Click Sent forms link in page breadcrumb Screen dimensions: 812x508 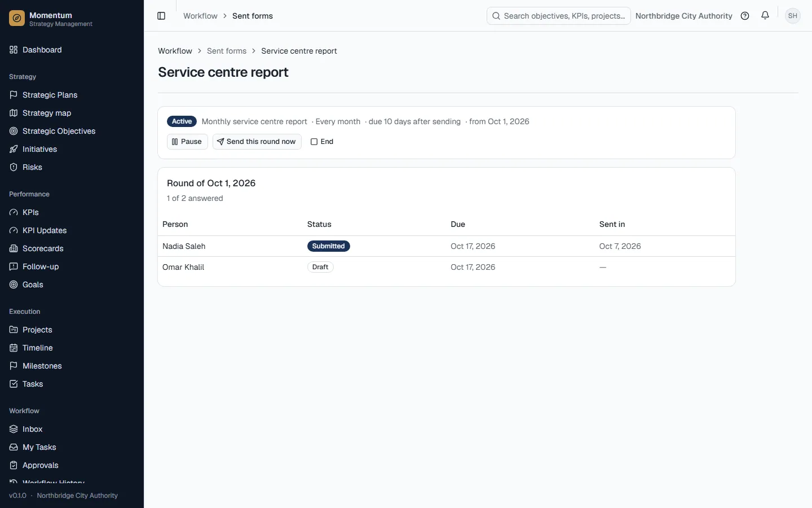(x=227, y=51)
